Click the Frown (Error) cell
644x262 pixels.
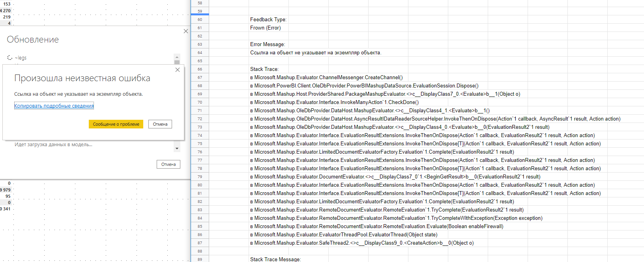coord(266,28)
